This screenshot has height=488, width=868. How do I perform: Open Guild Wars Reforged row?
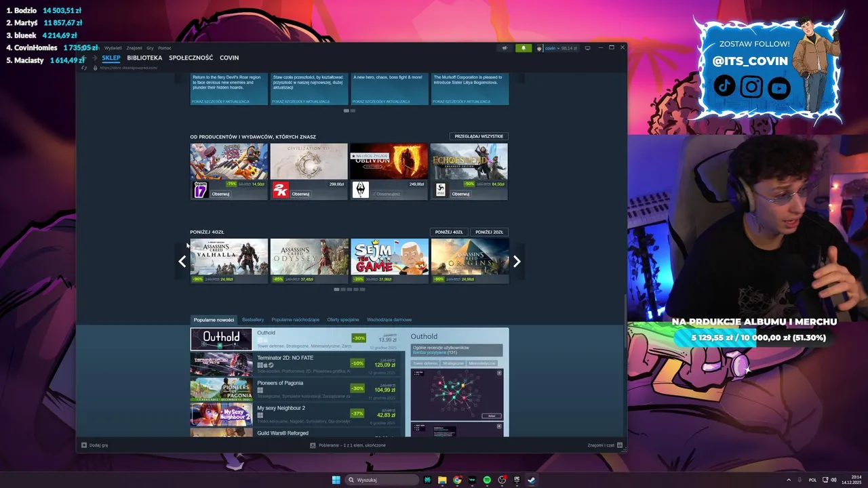pyautogui.click(x=297, y=432)
